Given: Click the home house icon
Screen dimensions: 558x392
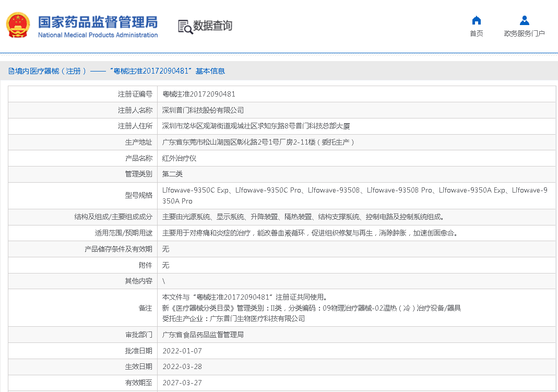Looking at the screenshot, I should 476,20.
